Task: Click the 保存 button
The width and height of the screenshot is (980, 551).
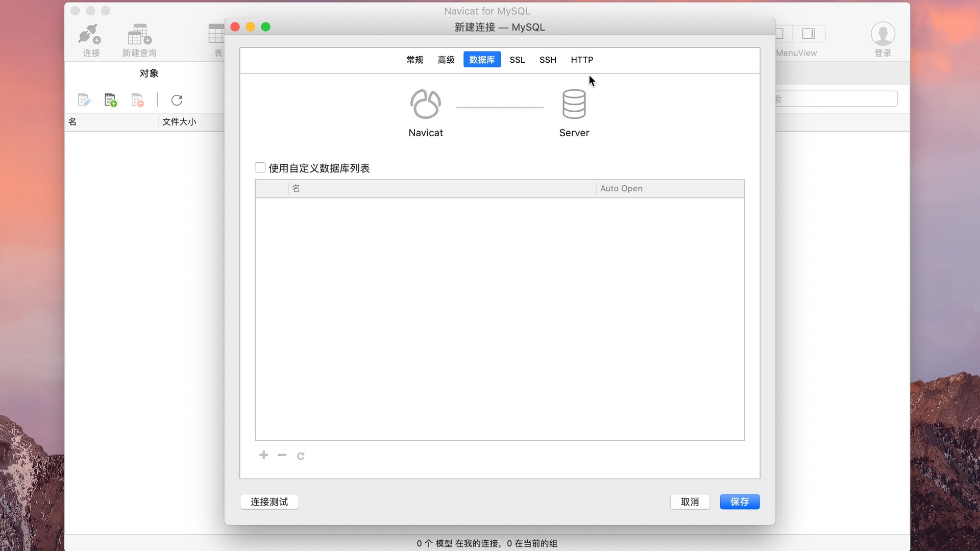Action: 740,502
